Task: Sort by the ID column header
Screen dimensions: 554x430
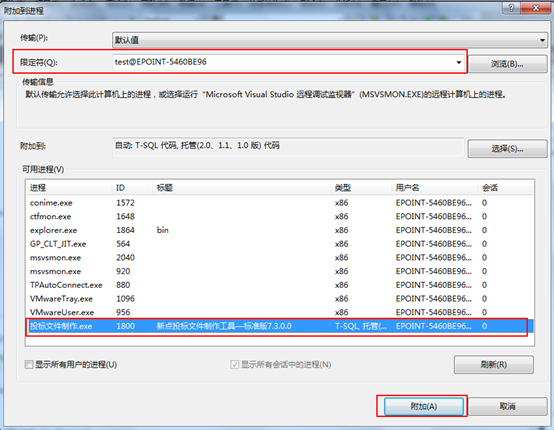Action: 132,188
